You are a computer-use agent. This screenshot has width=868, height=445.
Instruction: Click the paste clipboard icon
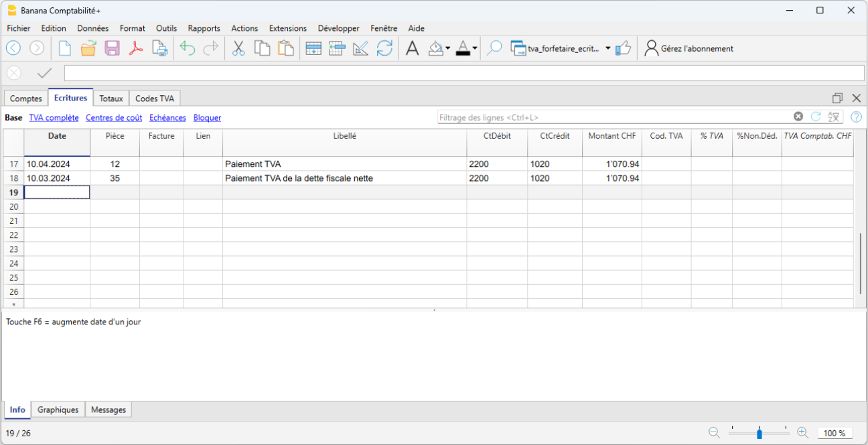click(286, 48)
